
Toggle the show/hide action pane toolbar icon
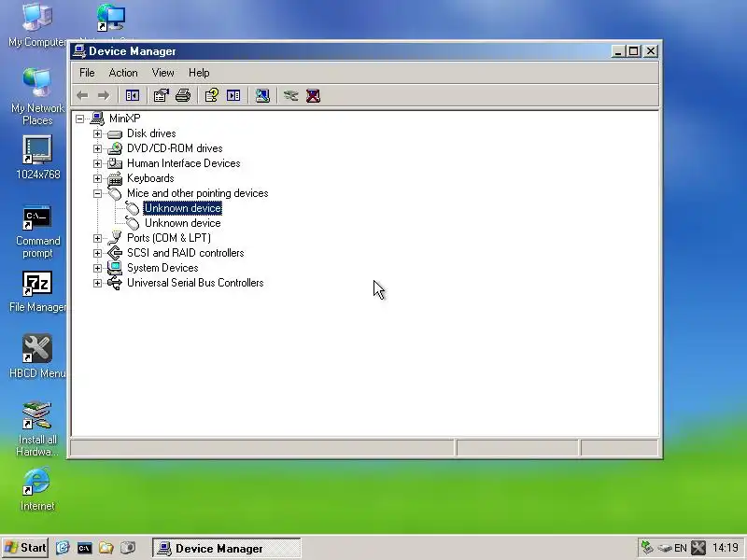[x=233, y=96]
